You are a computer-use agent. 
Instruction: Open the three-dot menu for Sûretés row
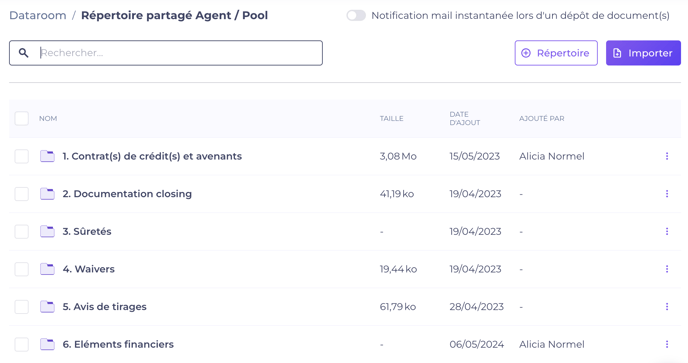(x=666, y=231)
